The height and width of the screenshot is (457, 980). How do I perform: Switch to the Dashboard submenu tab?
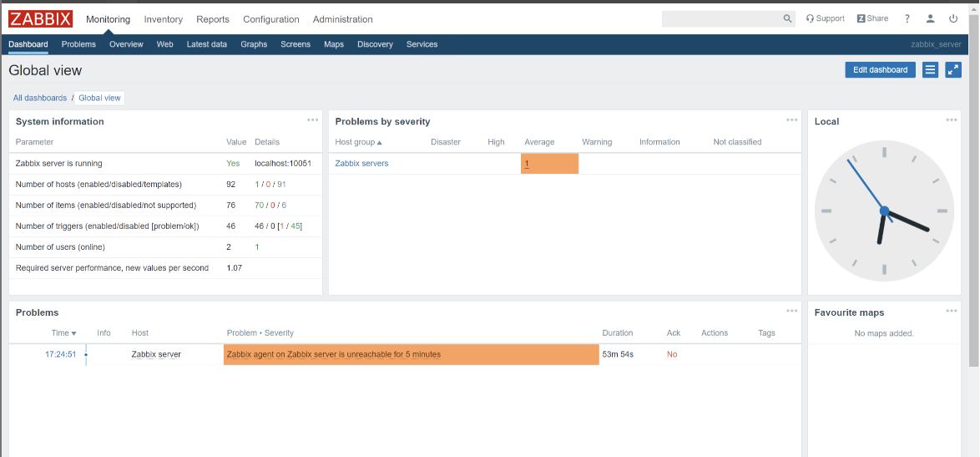click(28, 44)
